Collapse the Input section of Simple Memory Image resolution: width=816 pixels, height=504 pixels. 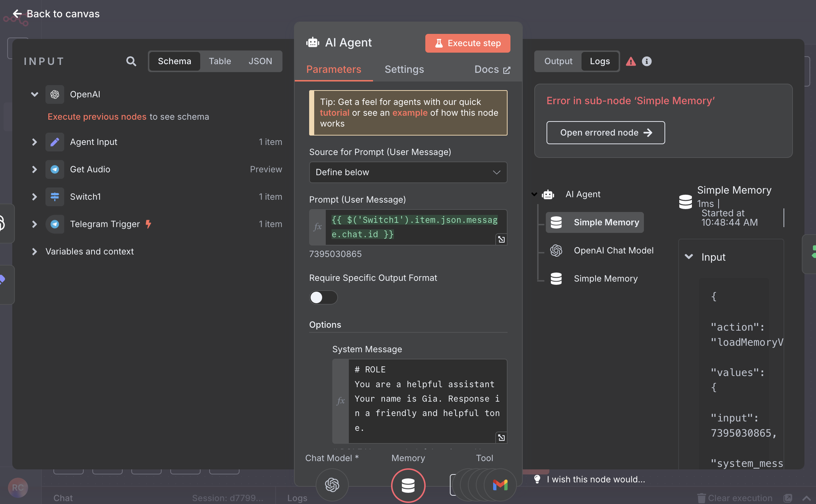pos(689,257)
